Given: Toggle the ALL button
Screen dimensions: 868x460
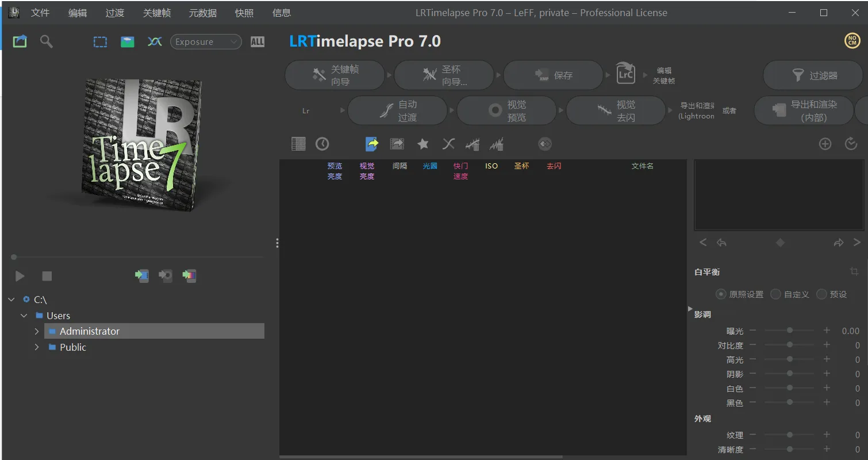Looking at the screenshot, I should (258, 41).
